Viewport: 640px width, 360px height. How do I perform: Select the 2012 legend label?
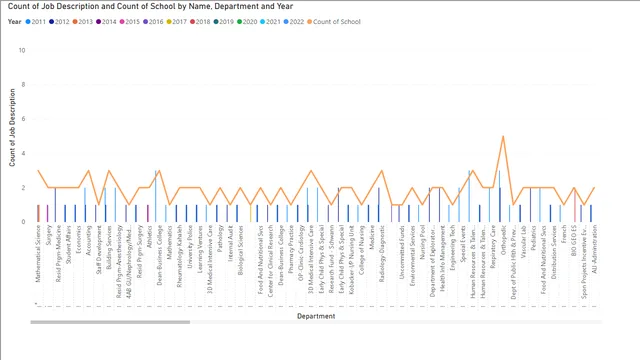(x=62, y=22)
